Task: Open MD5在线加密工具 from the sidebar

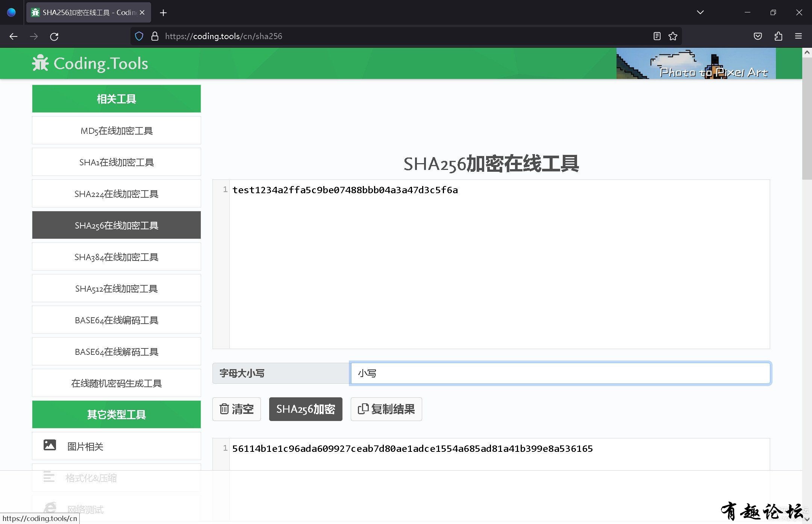Action: pos(117,130)
